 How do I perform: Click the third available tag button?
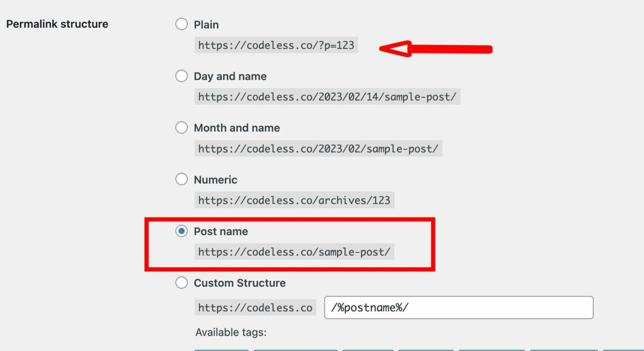pos(368,349)
